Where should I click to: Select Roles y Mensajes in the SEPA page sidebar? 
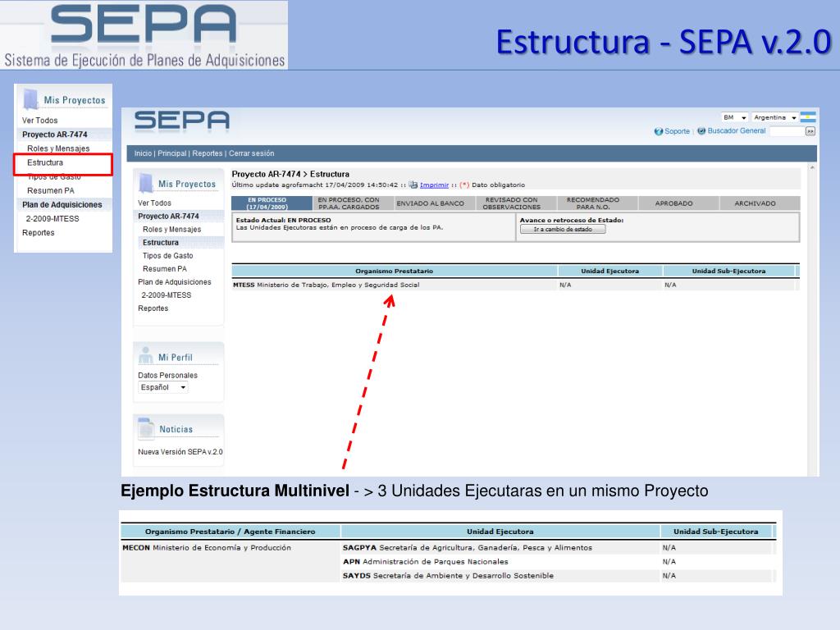click(x=172, y=230)
